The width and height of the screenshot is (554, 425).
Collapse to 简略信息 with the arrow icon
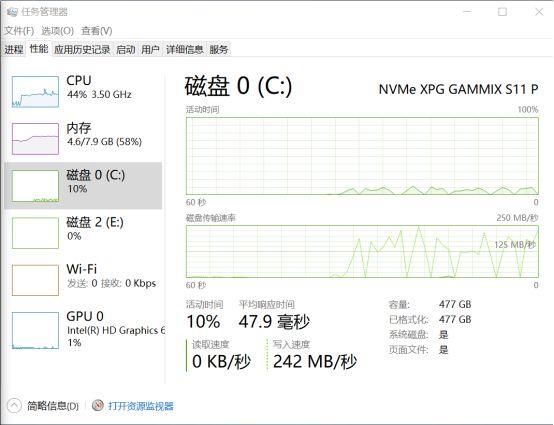(x=14, y=406)
